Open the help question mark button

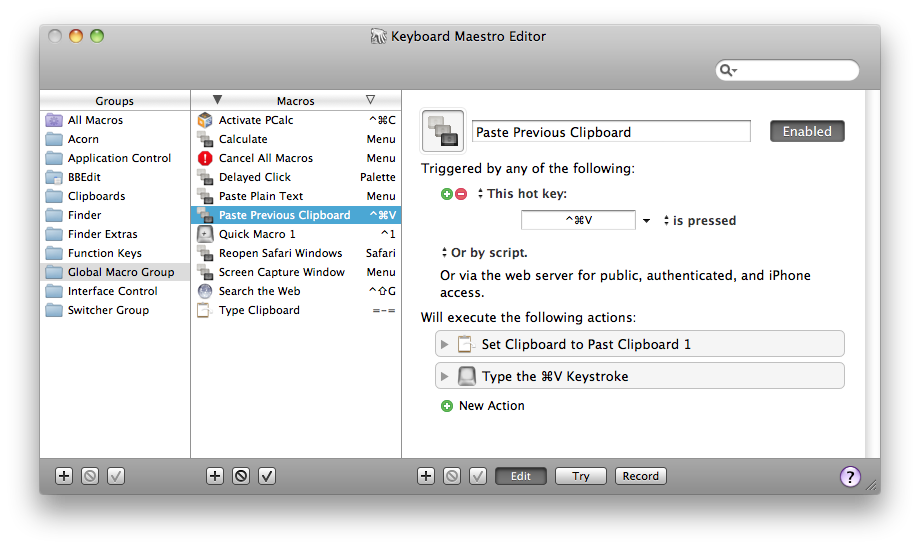pyautogui.click(x=850, y=476)
